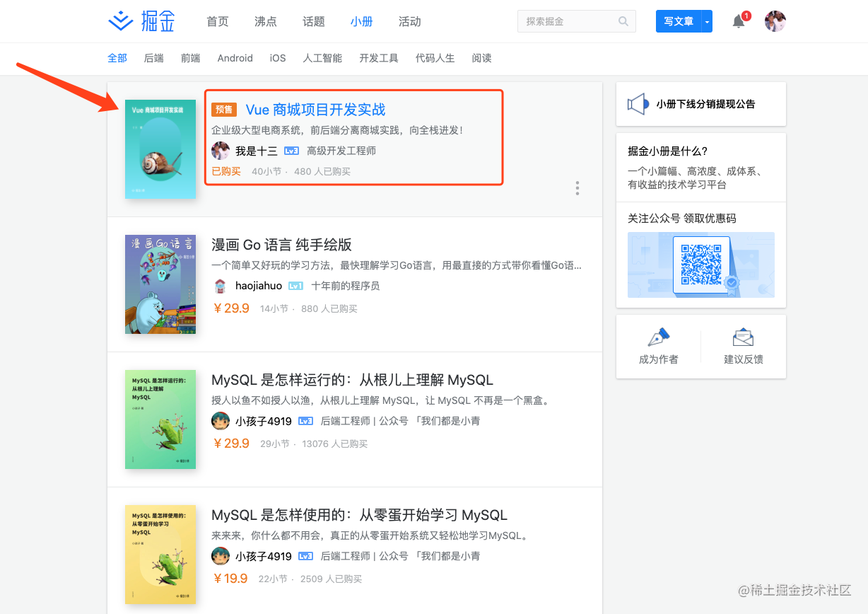Click the QR code image
Image resolution: width=868 pixels, height=614 pixels.
(701, 265)
